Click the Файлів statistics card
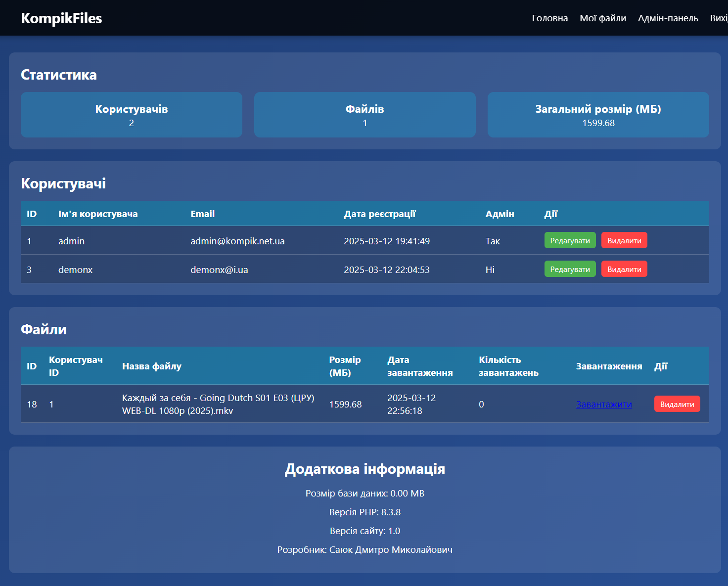 click(364, 115)
